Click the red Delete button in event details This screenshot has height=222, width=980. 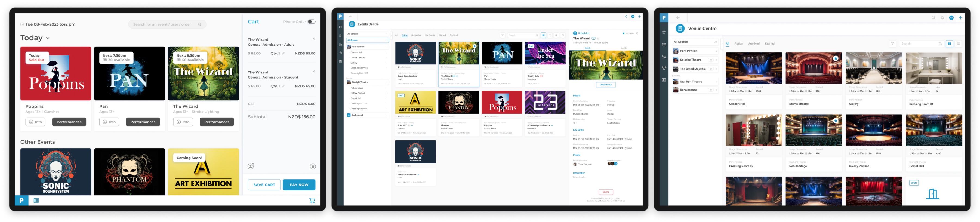[606, 192]
